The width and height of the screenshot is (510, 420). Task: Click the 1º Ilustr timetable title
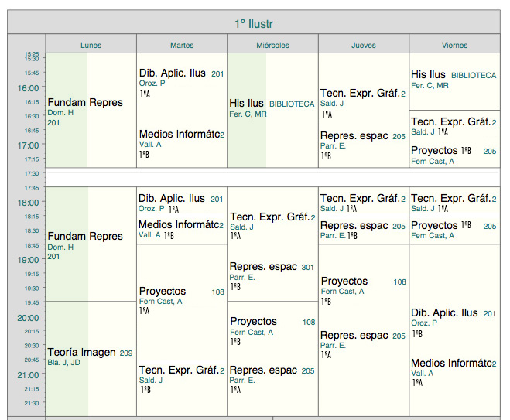pyautogui.click(x=255, y=24)
